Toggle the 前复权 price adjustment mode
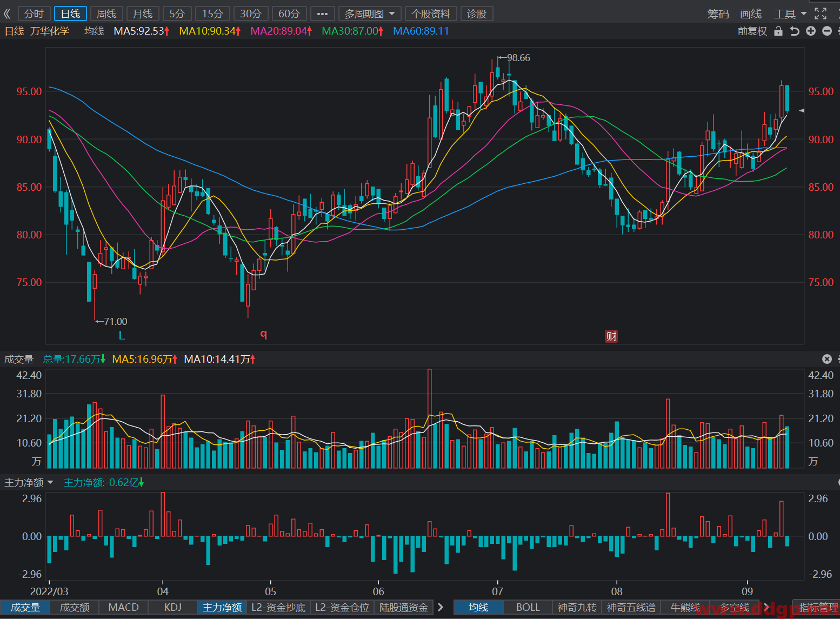 pos(752,31)
